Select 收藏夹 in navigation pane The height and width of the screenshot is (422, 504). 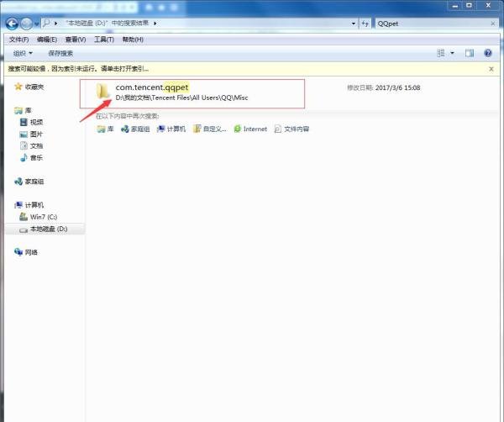pyautogui.click(x=34, y=87)
